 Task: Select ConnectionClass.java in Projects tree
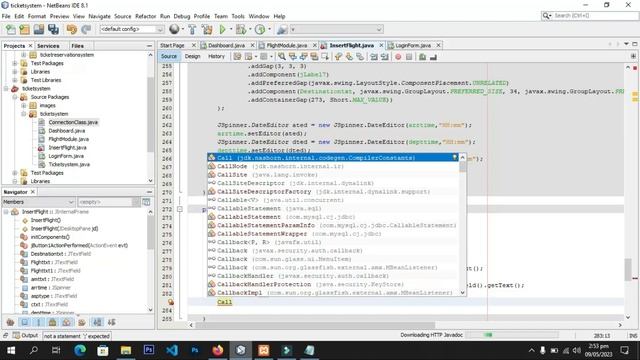point(73,122)
